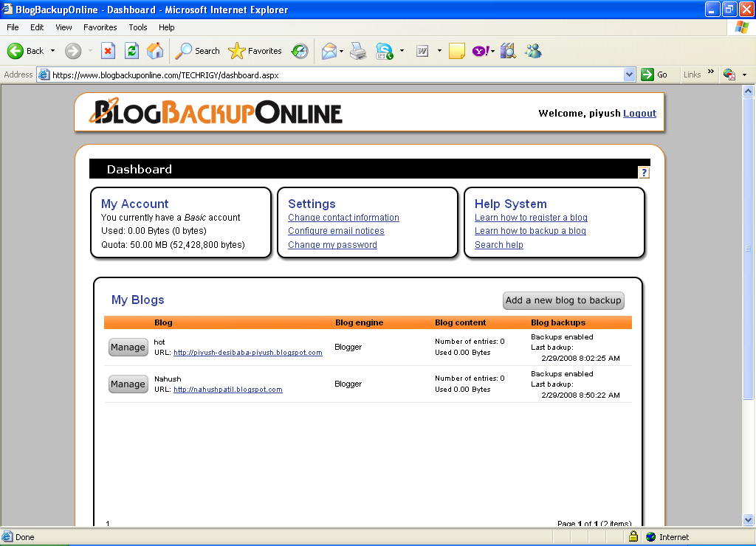Click the Skype toolbar icon
The image size is (756, 546).
pyautogui.click(x=384, y=51)
